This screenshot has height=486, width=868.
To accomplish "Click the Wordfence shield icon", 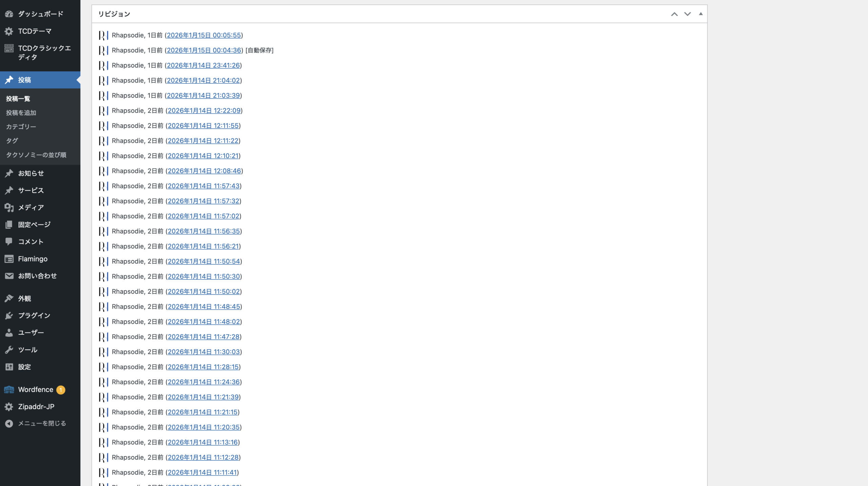I will pos(9,390).
